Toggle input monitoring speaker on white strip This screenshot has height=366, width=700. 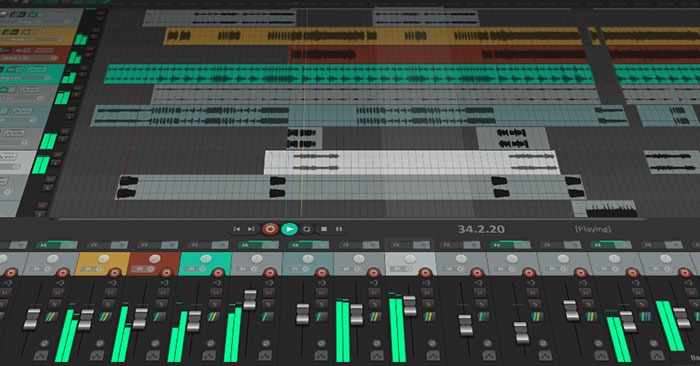[x=426, y=283]
